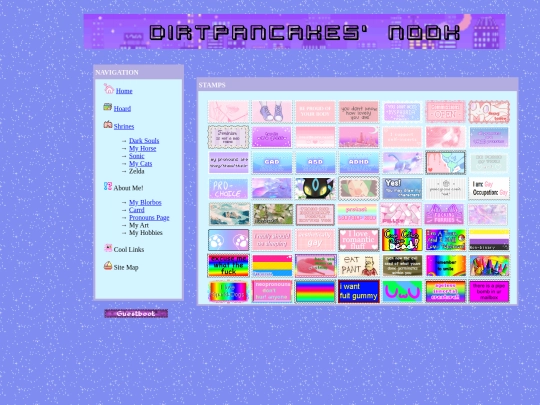Screen dimensions: 540x405
Task: Click the pink house icon beside Home
Action: (x=108, y=89)
